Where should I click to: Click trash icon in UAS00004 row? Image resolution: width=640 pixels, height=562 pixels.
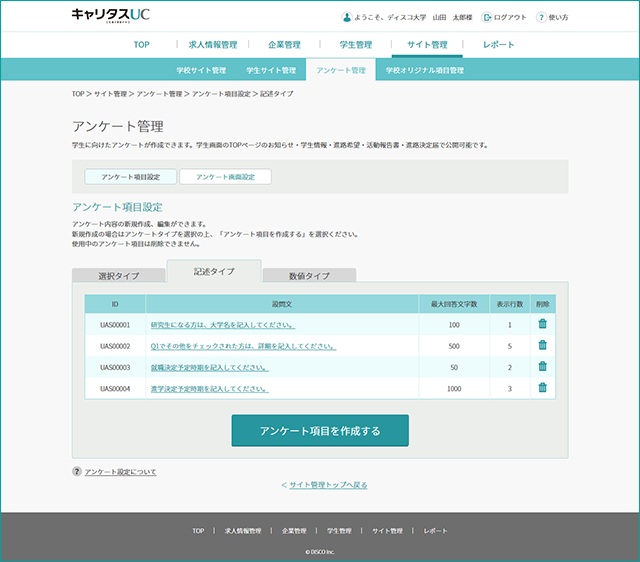[542, 387]
